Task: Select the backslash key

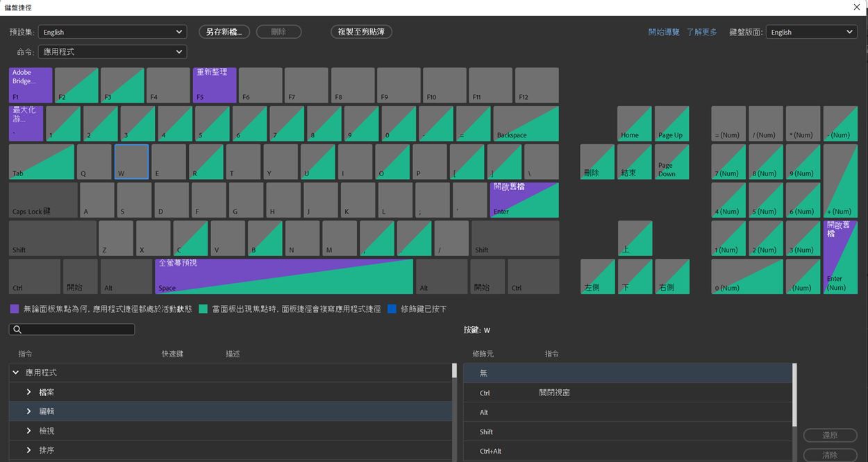Action: (542, 162)
